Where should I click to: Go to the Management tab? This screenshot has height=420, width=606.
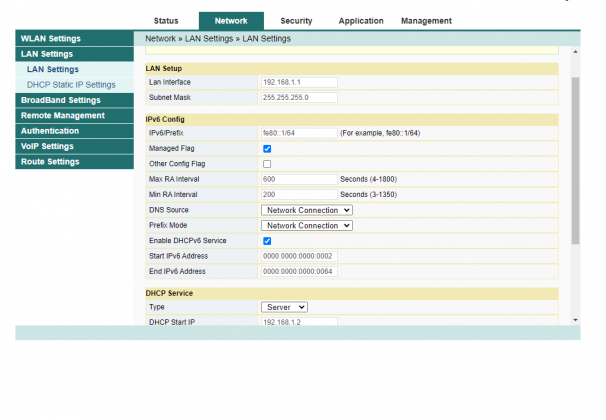pyautogui.click(x=426, y=20)
